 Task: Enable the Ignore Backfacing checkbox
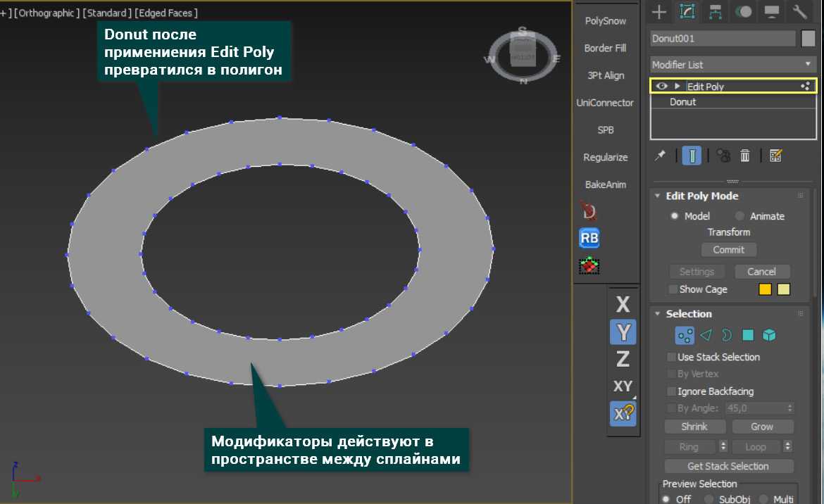tap(672, 391)
